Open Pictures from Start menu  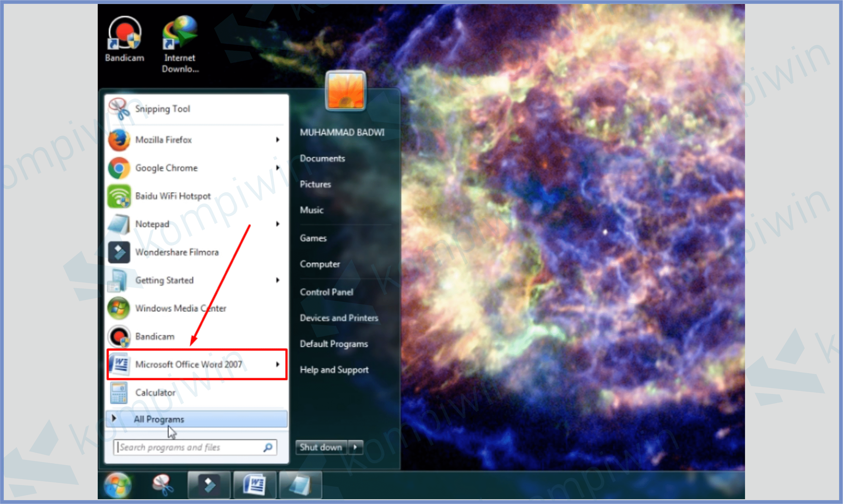point(315,184)
